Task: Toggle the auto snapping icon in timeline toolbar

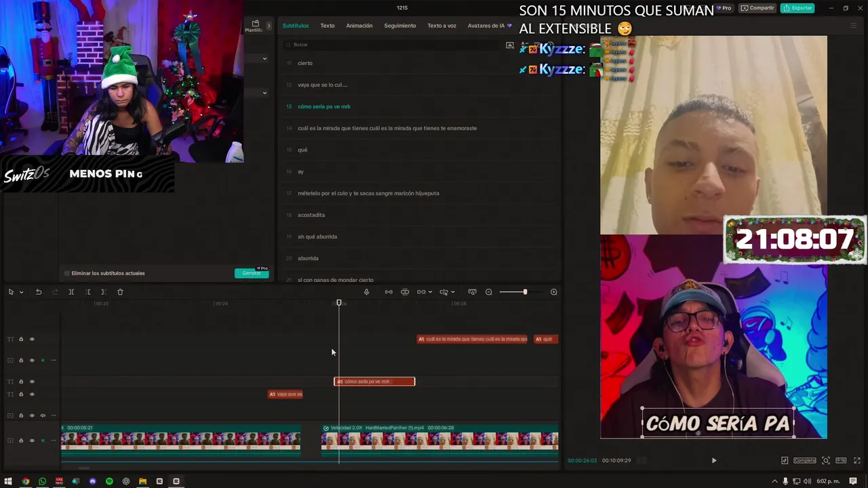Action: [405, 292]
